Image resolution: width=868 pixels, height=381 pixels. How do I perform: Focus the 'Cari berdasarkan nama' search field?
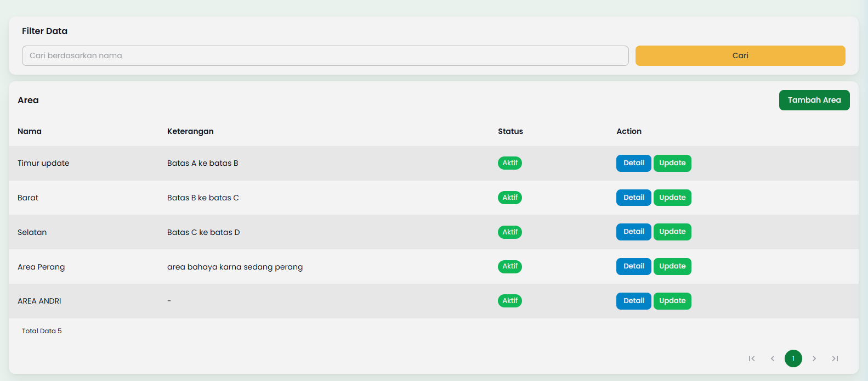[325, 55]
